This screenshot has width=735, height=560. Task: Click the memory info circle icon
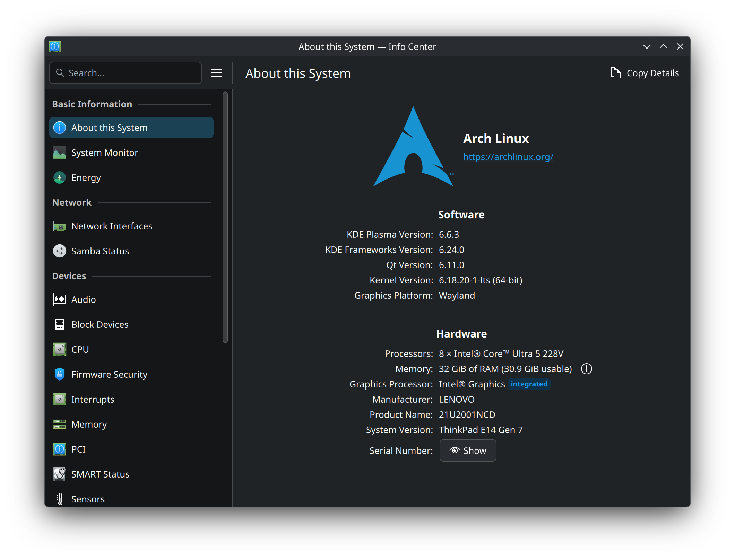(587, 369)
